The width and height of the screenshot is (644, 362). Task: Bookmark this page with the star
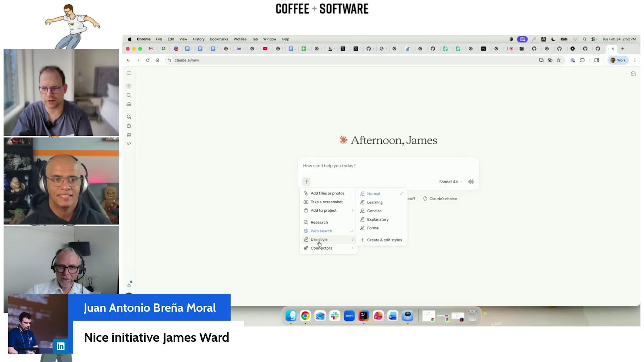pos(559,60)
